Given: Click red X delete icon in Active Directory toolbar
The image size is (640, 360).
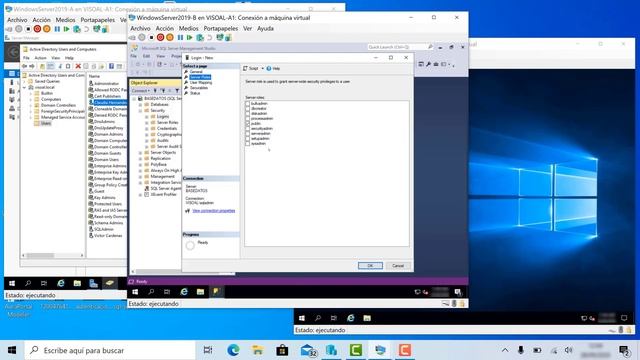Looking at the screenshot, I should coord(78,66).
